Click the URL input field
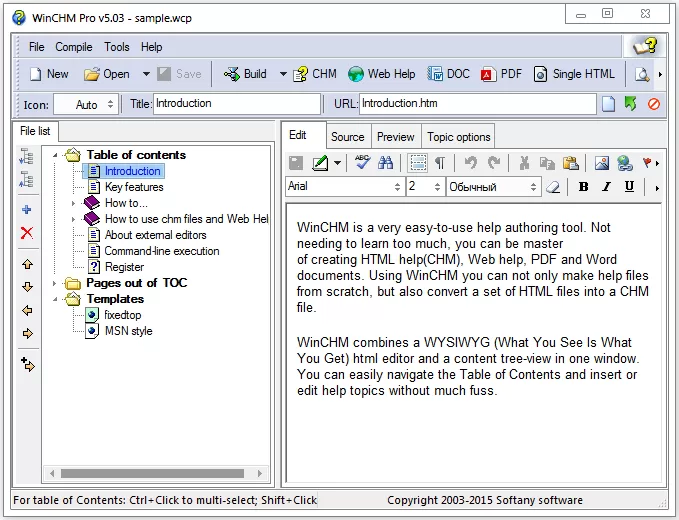The width and height of the screenshot is (679, 520). coord(477,104)
